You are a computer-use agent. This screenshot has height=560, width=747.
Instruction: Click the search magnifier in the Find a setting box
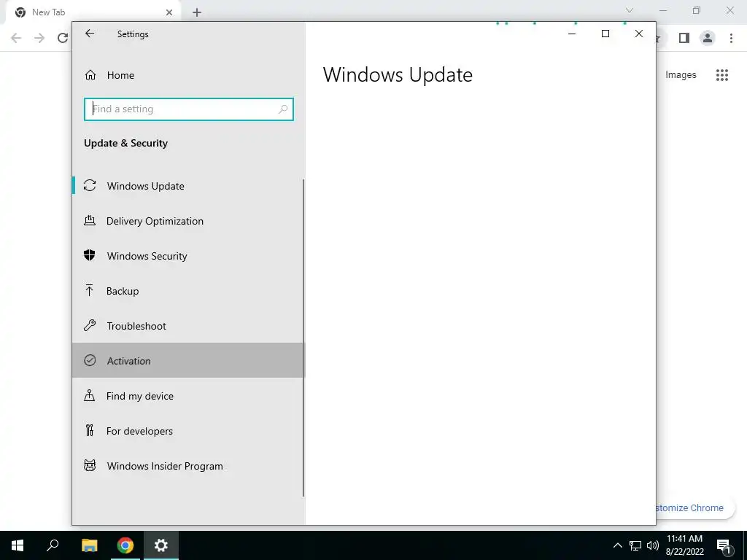coord(283,109)
